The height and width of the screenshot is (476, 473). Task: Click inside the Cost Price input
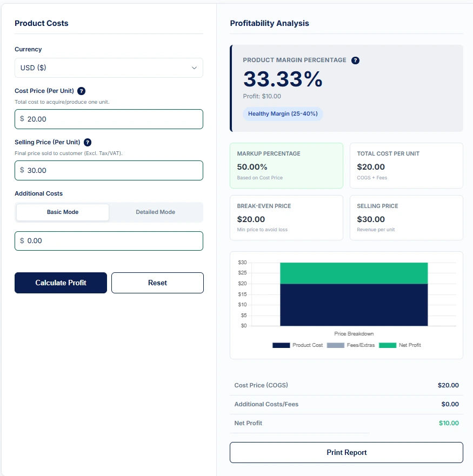coord(108,119)
